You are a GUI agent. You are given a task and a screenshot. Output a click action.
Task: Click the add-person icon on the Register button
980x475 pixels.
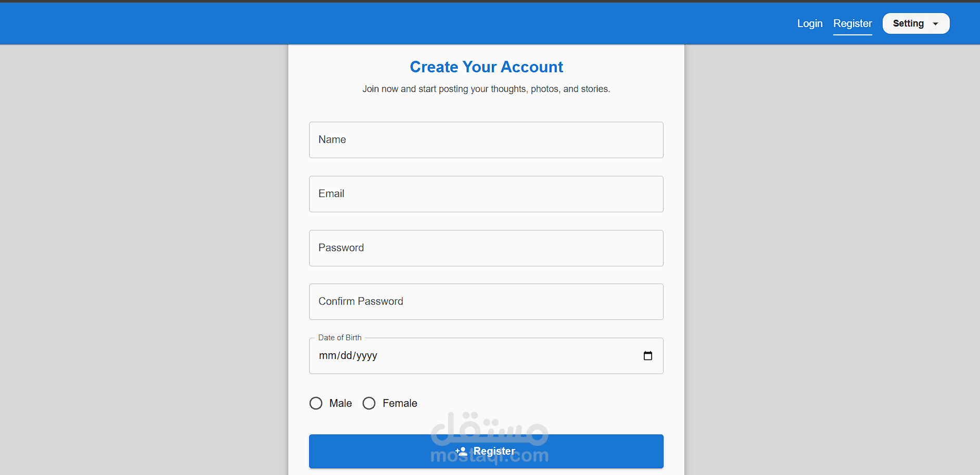click(461, 451)
